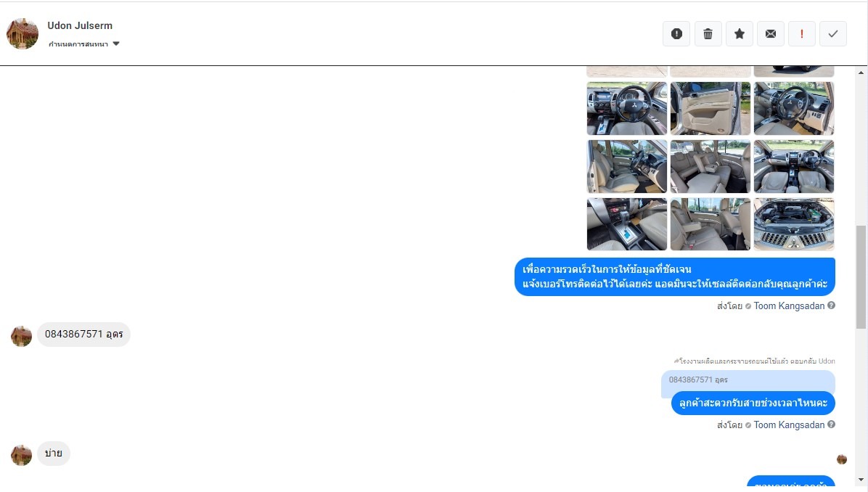The height and width of the screenshot is (492, 868).
Task: Open gear shifter console photo
Action: (x=626, y=224)
